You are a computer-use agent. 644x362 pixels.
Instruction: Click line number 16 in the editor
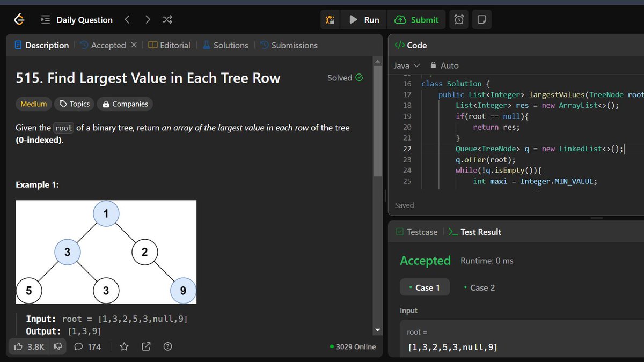407,84
